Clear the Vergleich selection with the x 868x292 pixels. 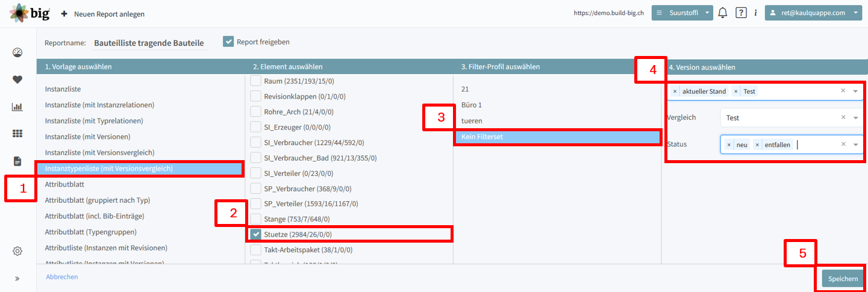843,117
